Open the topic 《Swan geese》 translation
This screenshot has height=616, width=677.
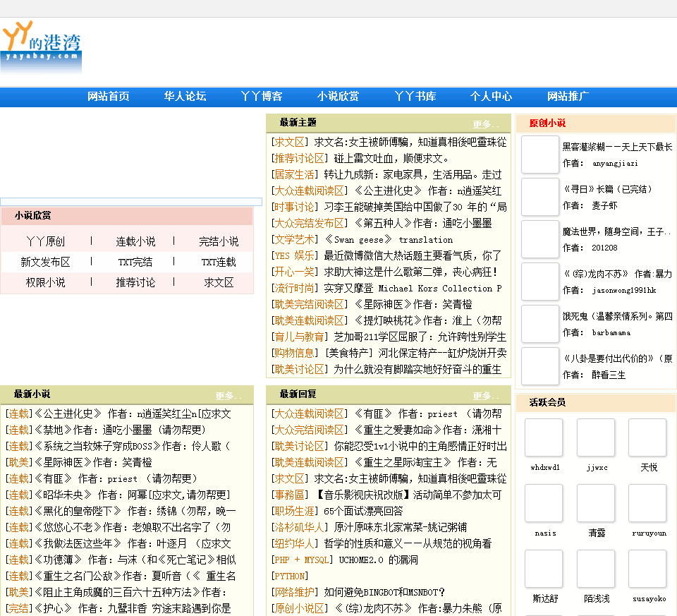point(389,240)
